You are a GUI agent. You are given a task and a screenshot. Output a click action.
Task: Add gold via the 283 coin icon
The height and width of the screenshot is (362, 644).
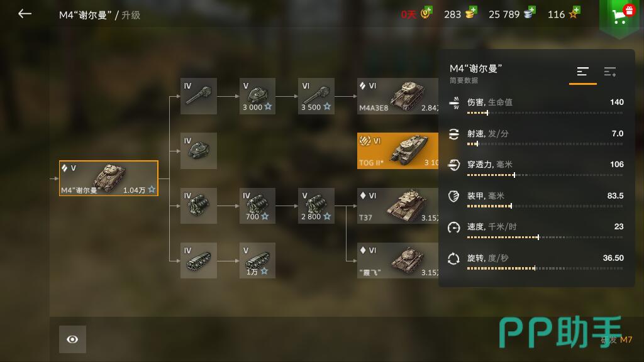tap(470, 13)
